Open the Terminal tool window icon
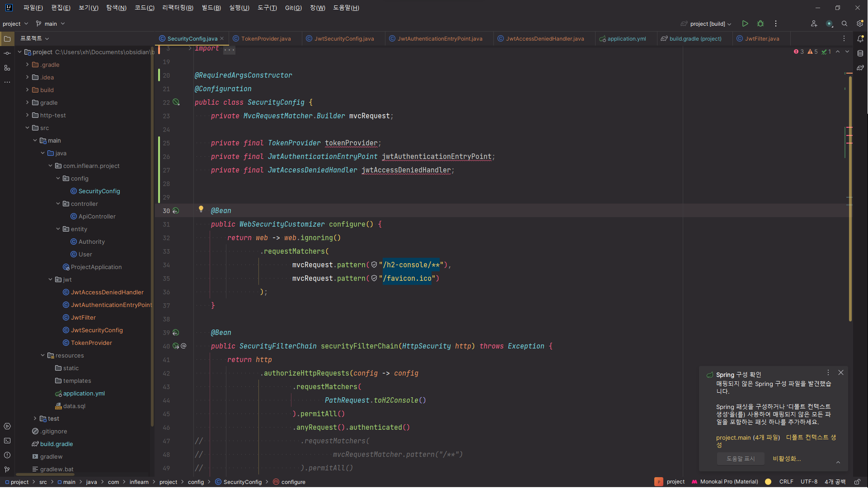Viewport: 868px width, 488px height. [x=7, y=441]
